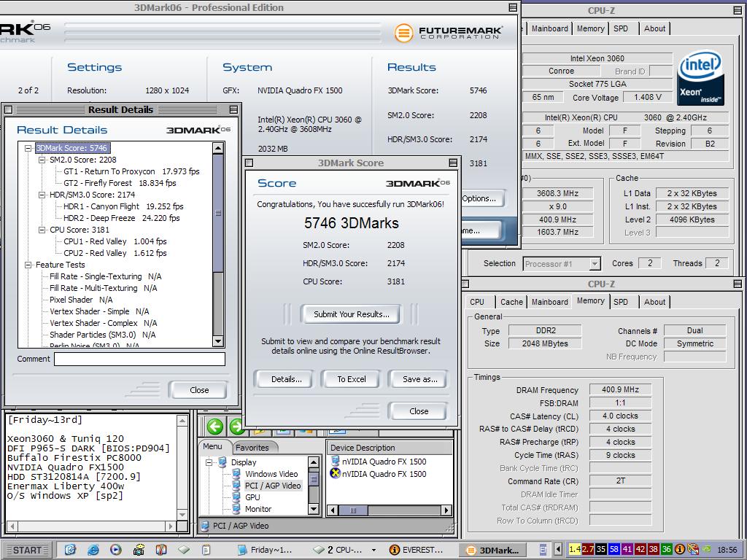Viewport: 747px width, 560px height.
Task: Click the Submit Your Results button
Action: point(352,314)
